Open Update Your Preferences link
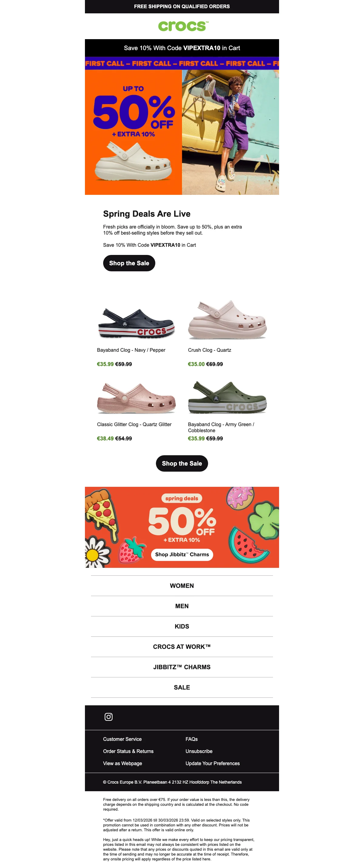The width and height of the screenshot is (364, 868). [212, 763]
